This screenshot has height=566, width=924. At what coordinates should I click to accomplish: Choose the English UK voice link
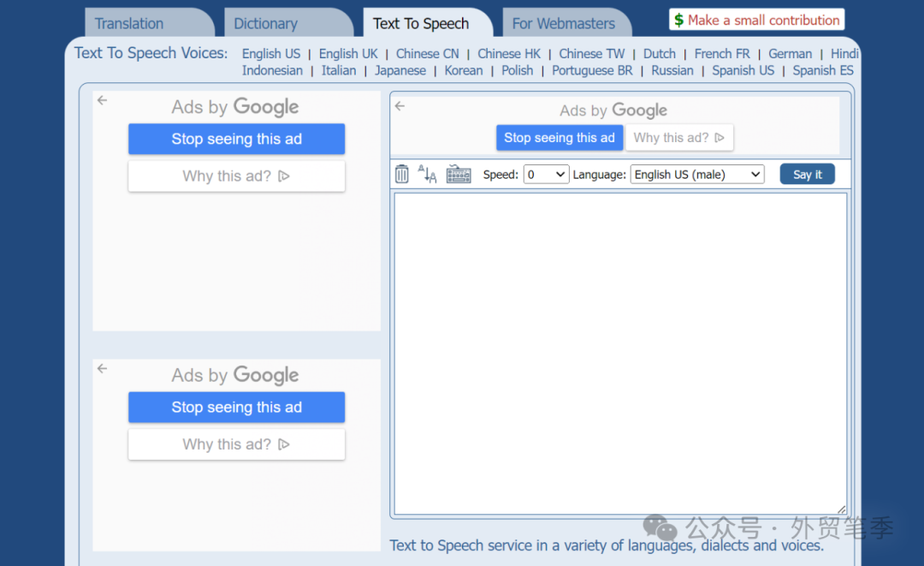click(x=348, y=54)
